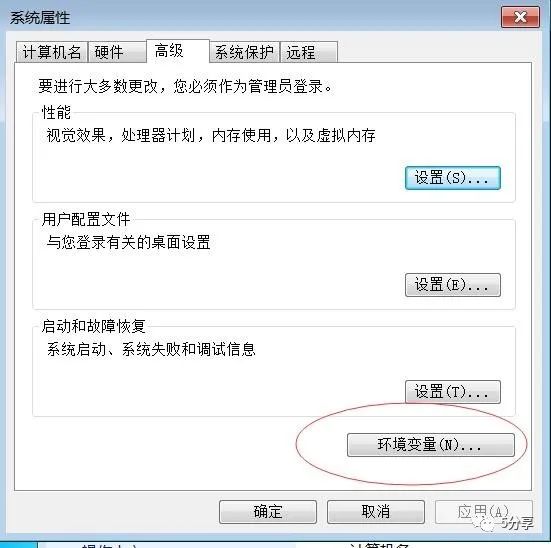Click the administrator login notice text

(186, 86)
